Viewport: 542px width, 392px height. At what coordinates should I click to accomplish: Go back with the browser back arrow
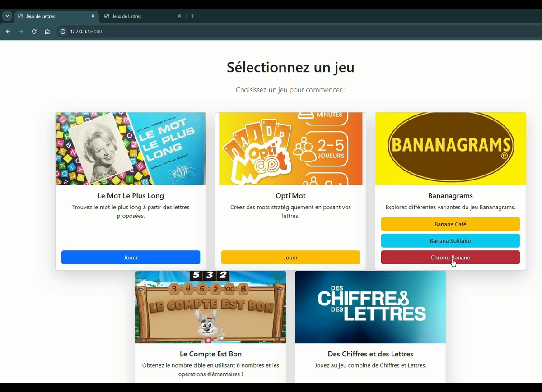(x=8, y=32)
